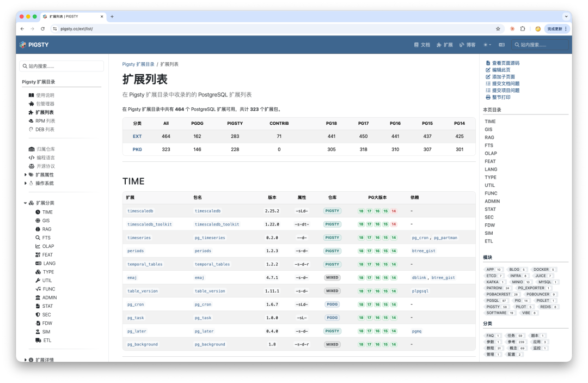Click the 完成更新 browser button
The image size is (588, 383).
pyautogui.click(x=557, y=29)
